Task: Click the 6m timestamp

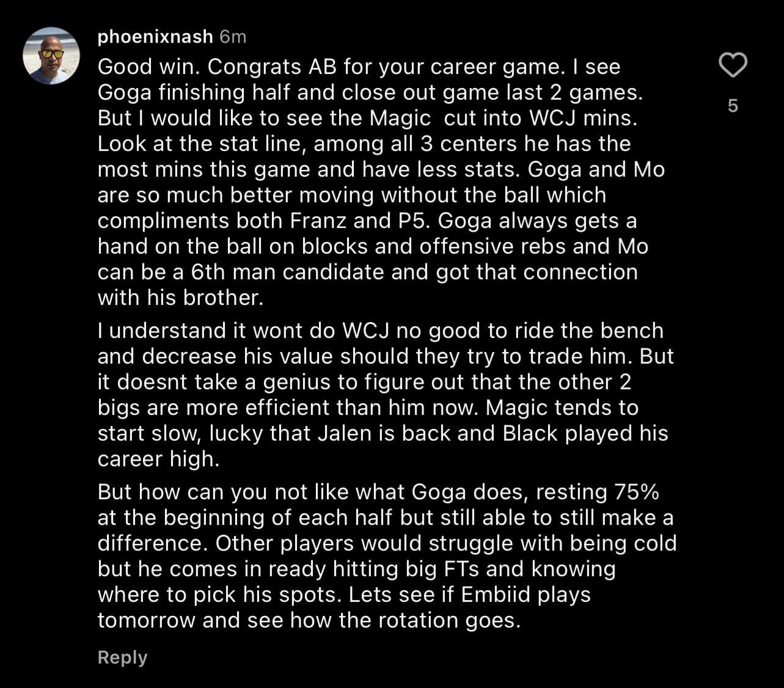Action: [x=233, y=37]
